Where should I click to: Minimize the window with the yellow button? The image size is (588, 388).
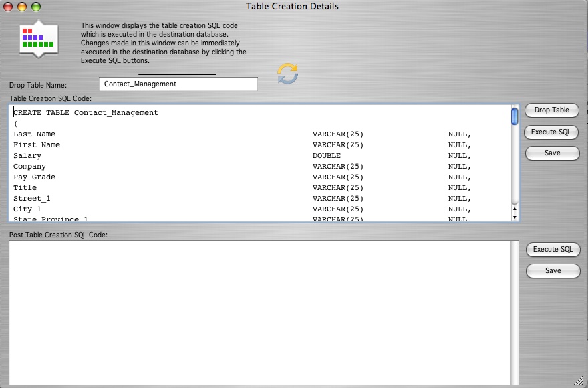point(22,7)
